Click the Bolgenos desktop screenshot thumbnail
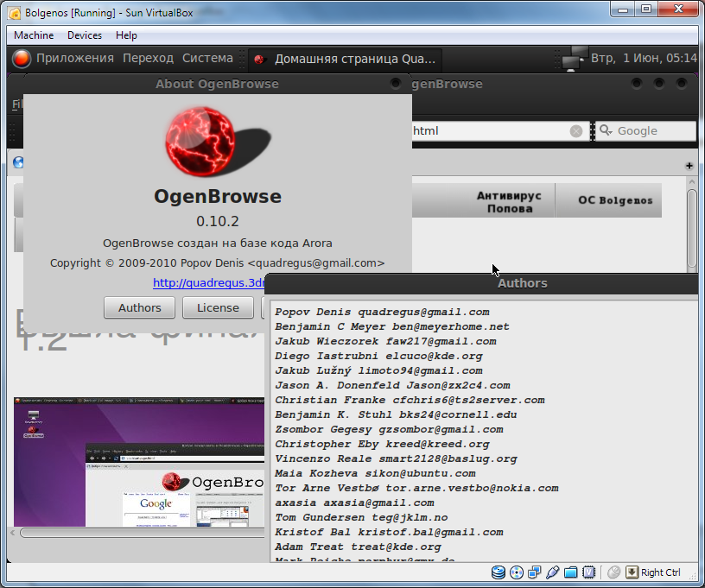This screenshot has width=705, height=588. tap(139, 462)
